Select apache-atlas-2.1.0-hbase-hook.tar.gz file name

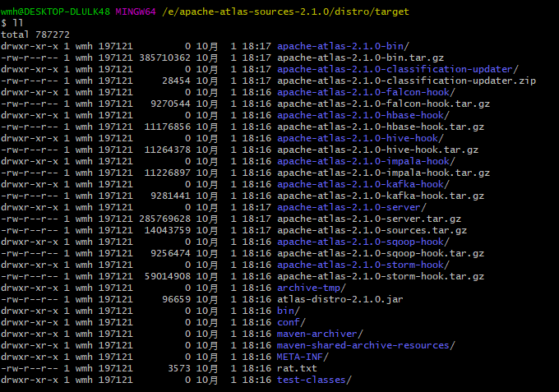click(x=381, y=127)
